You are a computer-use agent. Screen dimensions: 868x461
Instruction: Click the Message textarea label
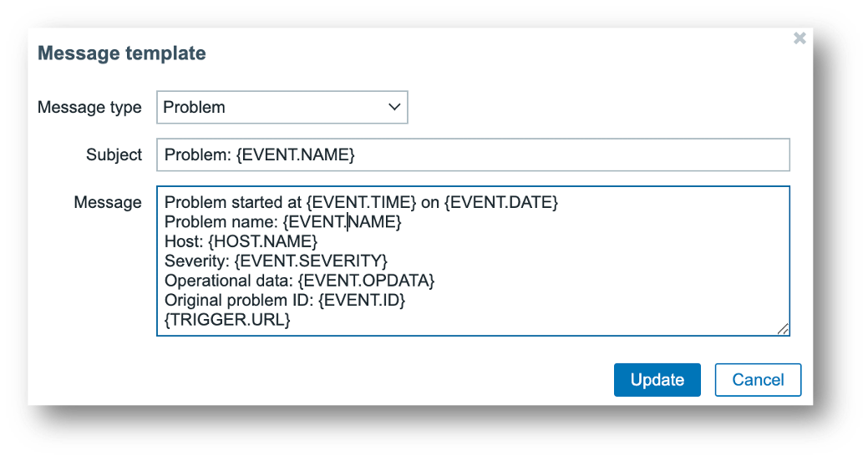coord(107,202)
